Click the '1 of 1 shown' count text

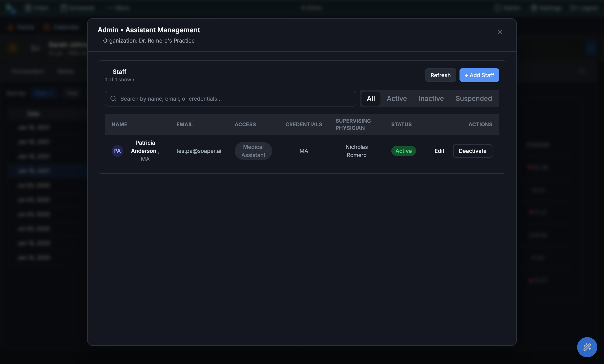pos(119,79)
